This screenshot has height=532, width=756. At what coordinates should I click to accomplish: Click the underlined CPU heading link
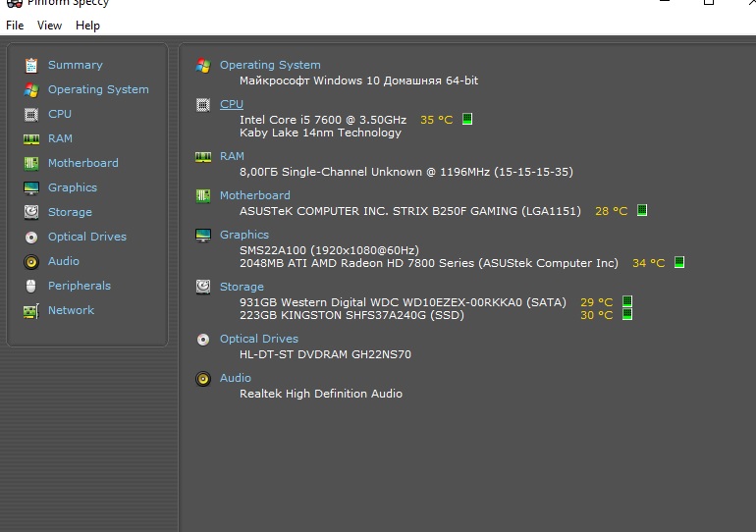click(x=232, y=104)
